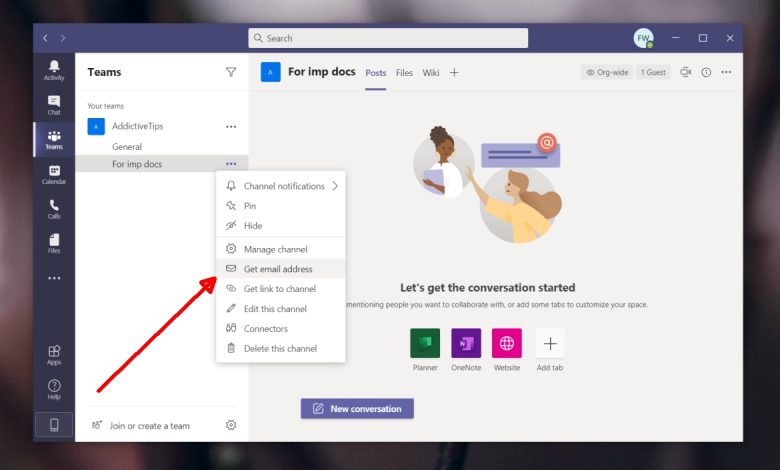780x470 pixels.
Task: Open Help in the sidebar
Action: click(x=54, y=389)
